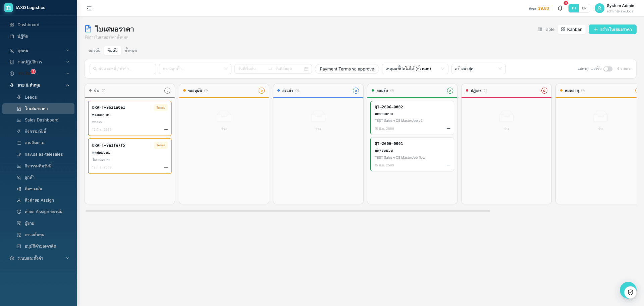Open card QT-2606-0002
The width and height of the screenshot is (644, 306).
(x=412, y=118)
